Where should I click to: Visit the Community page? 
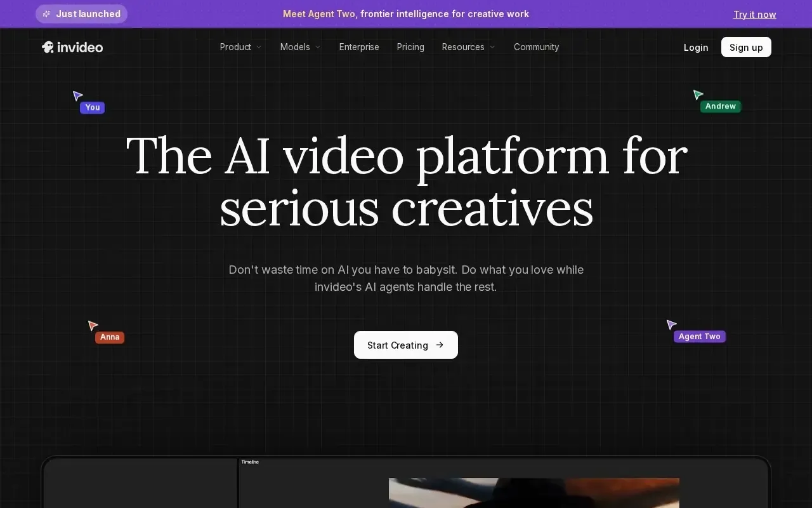[x=536, y=47]
